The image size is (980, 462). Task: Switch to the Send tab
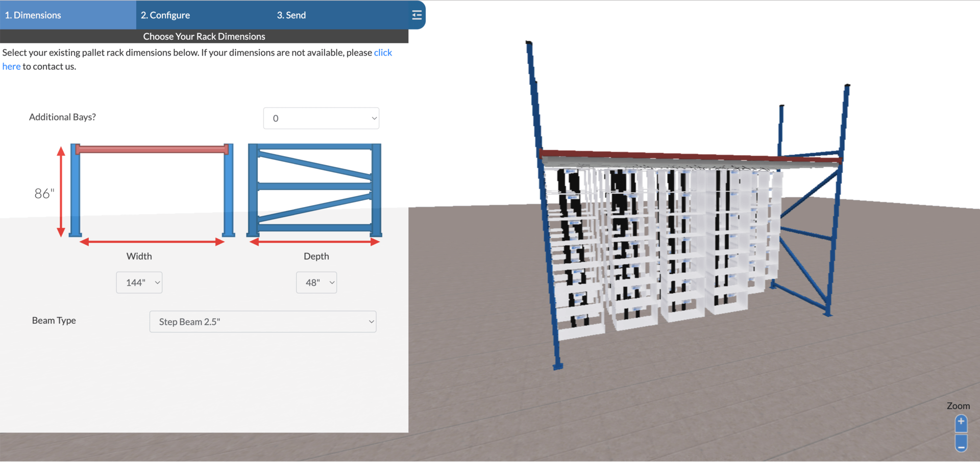coord(291,15)
